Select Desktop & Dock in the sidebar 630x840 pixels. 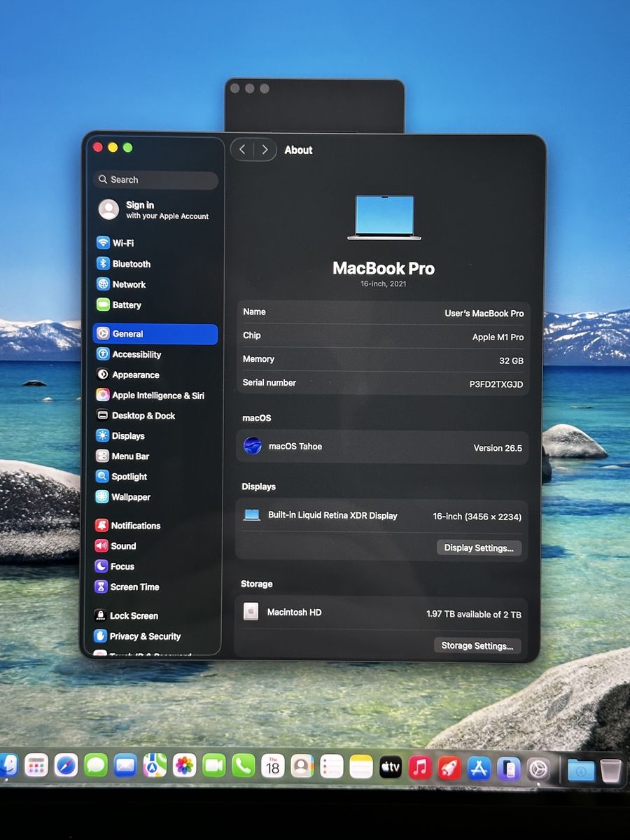156,415
